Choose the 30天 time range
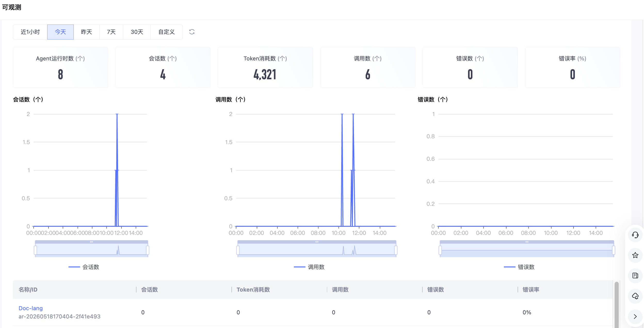 click(x=137, y=32)
